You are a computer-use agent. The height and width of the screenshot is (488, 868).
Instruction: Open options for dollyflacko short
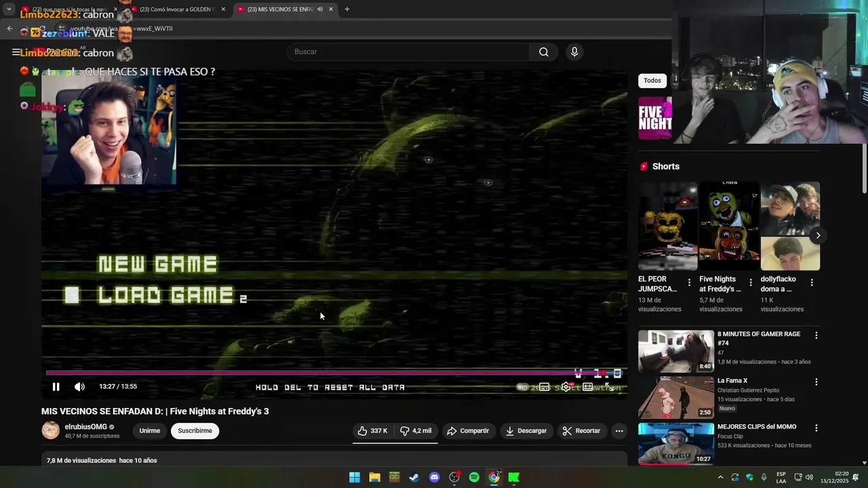[812, 283]
